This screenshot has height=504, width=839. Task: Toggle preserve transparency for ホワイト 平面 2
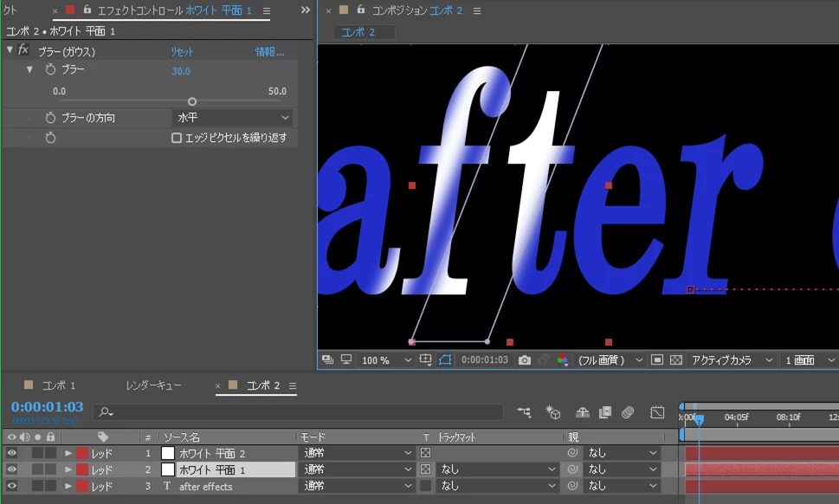coord(425,453)
